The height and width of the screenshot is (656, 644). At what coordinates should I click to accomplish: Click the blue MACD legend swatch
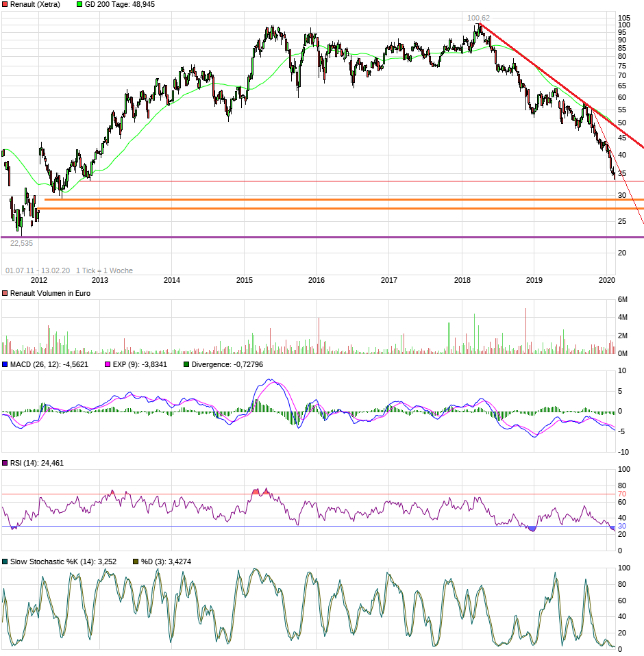click(5, 364)
